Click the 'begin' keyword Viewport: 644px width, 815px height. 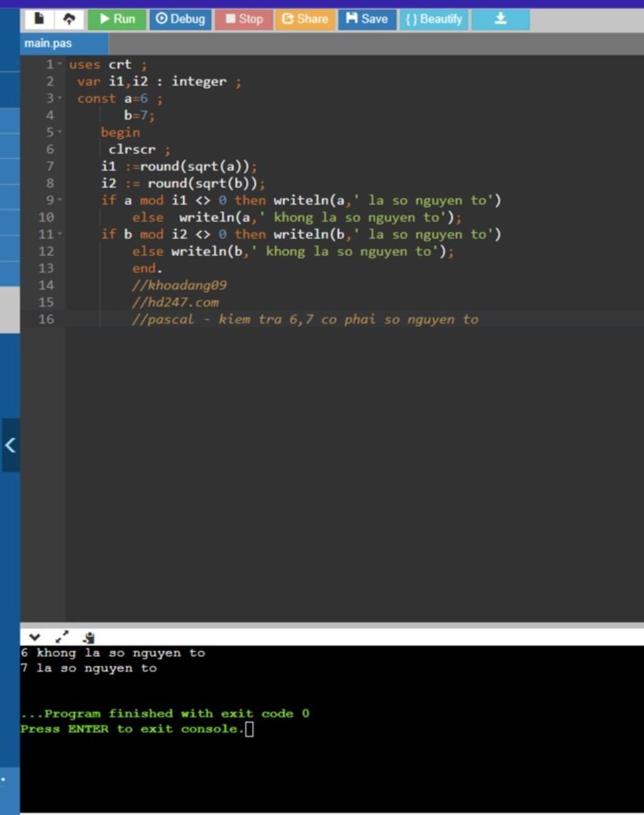click(x=120, y=133)
